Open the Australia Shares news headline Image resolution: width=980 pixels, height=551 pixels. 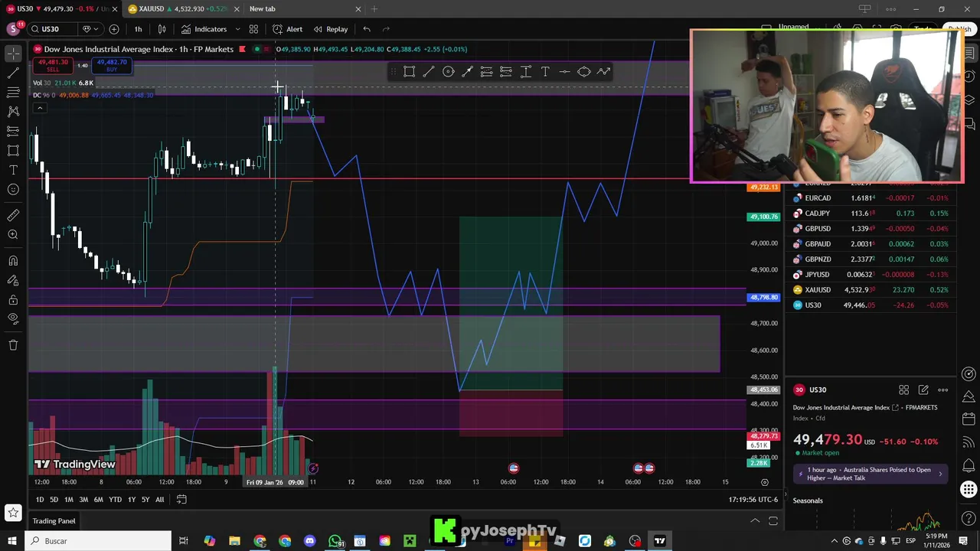pyautogui.click(x=871, y=474)
